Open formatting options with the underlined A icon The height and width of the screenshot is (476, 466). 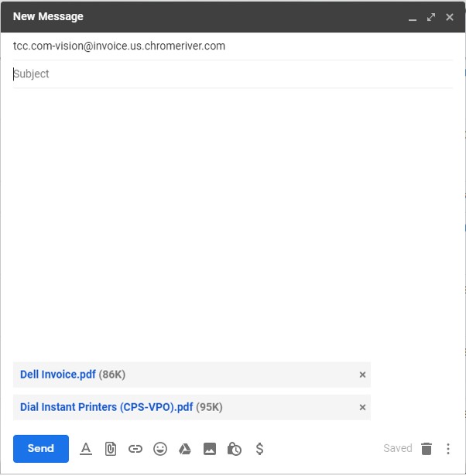tap(86, 448)
